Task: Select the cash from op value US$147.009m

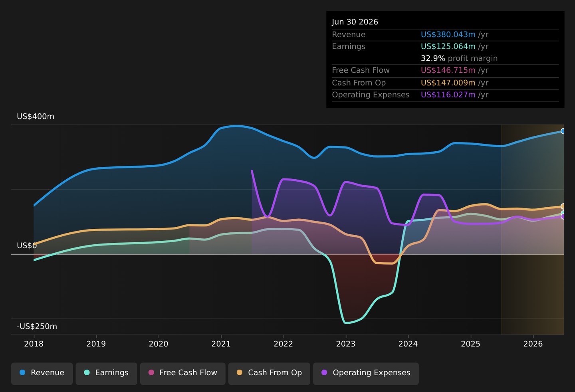Action: click(448, 83)
